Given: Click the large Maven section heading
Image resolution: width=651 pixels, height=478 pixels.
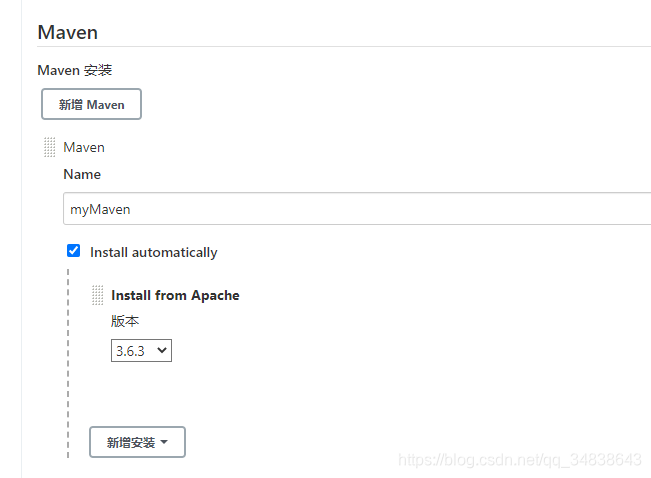Looking at the screenshot, I should (x=68, y=32).
